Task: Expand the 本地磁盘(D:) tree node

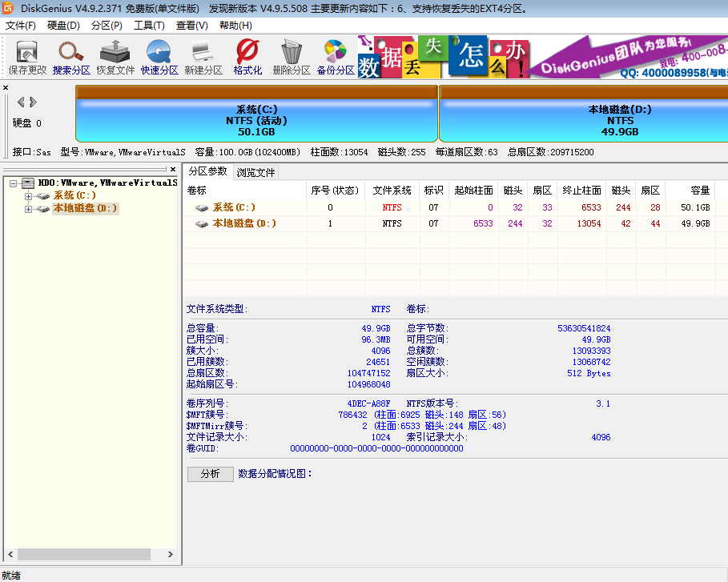Action: [x=29, y=209]
